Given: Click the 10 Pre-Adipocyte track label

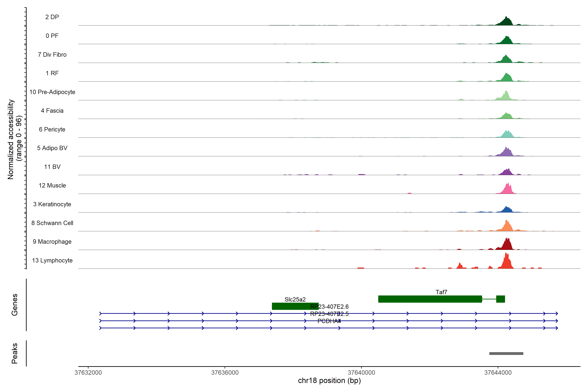Looking at the screenshot, I should 52,92.
